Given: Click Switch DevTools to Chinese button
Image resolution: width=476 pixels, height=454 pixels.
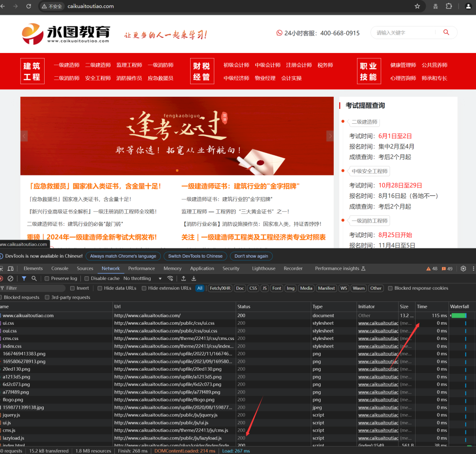Looking at the screenshot, I should (x=195, y=256).
